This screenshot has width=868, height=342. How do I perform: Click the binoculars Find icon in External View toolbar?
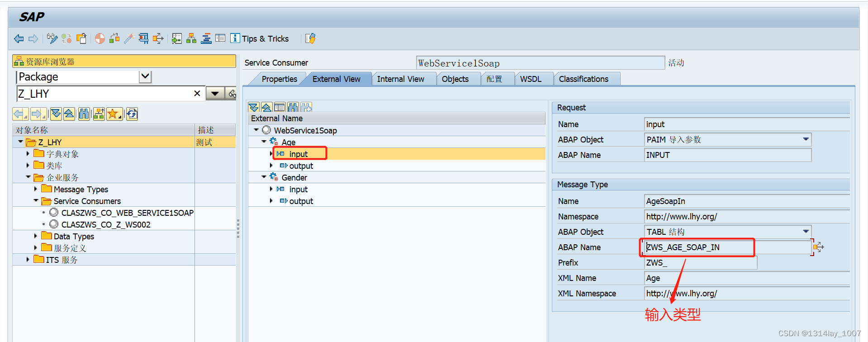[293, 107]
